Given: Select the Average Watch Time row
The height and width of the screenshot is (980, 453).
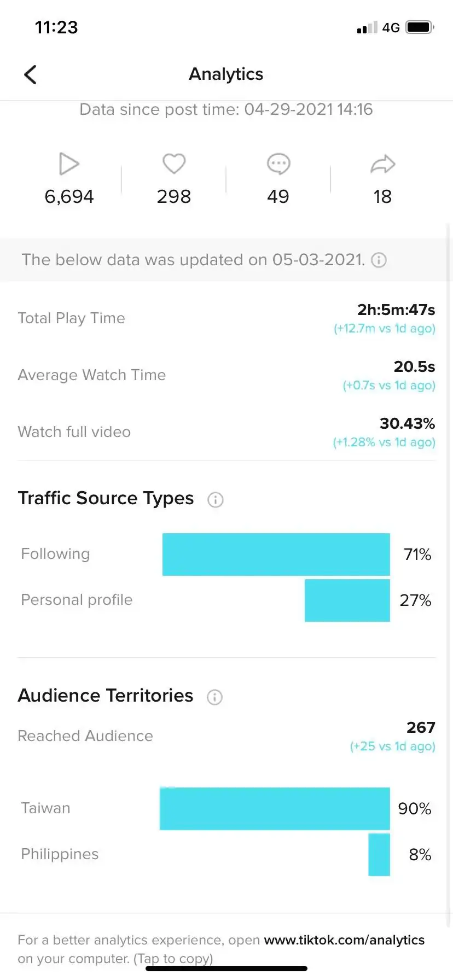Looking at the screenshot, I should tap(414, 366).
